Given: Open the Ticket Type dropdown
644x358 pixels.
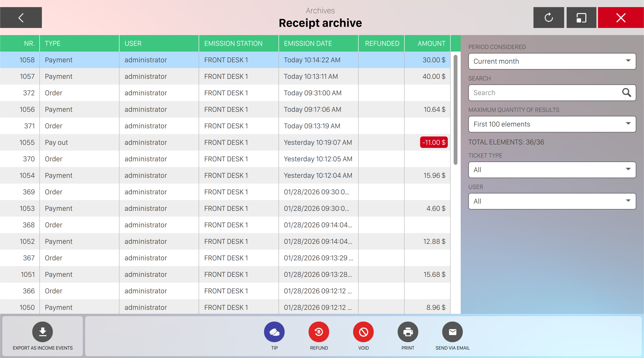Looking at the screenshot, I should coord(552,170).
